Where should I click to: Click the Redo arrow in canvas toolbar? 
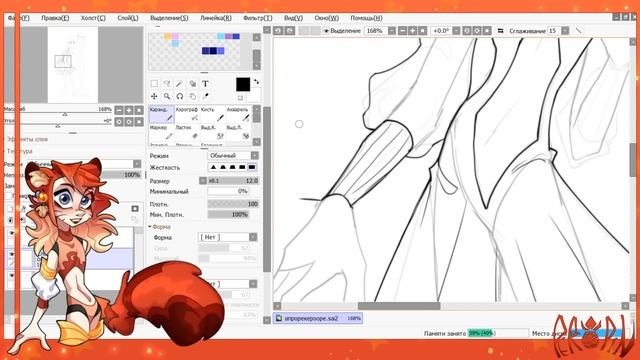point(289,31)
